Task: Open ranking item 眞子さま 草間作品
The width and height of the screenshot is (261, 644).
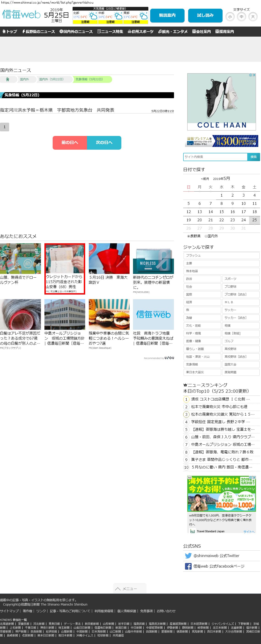Action: click(222, 460)
